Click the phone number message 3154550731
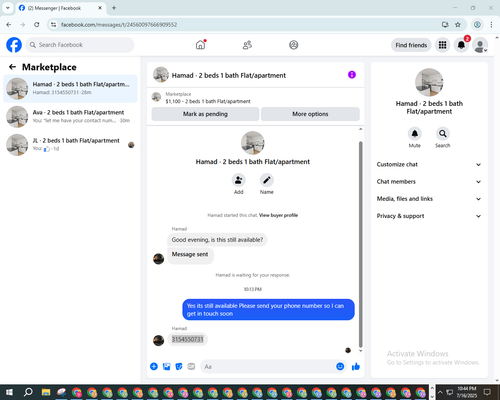Image resolution: width=500 pixels, height=400 pixels. coord(187,339)
